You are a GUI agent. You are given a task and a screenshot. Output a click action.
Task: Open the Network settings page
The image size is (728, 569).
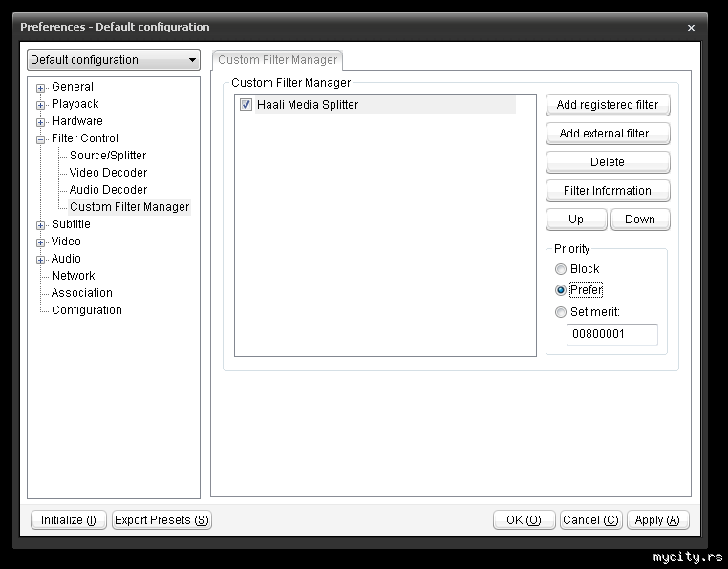74,276
